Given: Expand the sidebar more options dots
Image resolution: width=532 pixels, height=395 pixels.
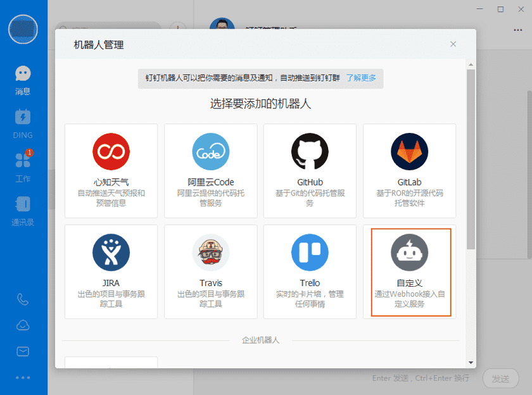Looking at the screenshot, I should (23, 378).
